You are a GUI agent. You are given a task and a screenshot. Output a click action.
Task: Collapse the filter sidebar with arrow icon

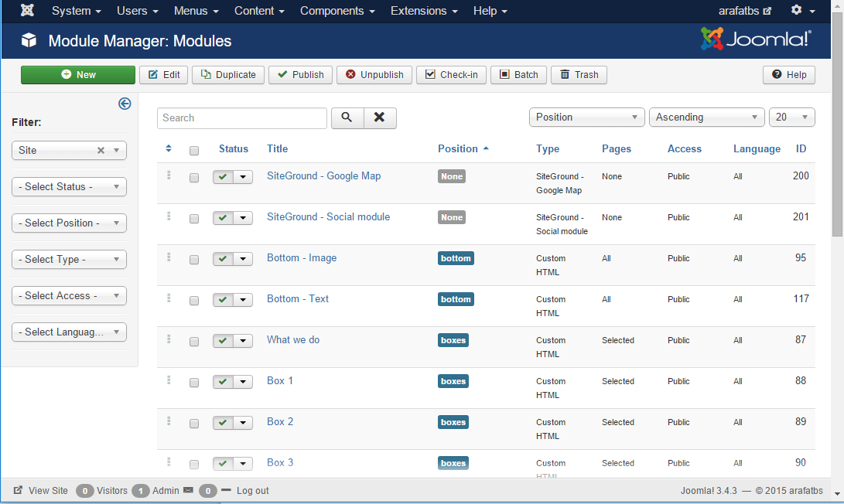tap(125, 104)
